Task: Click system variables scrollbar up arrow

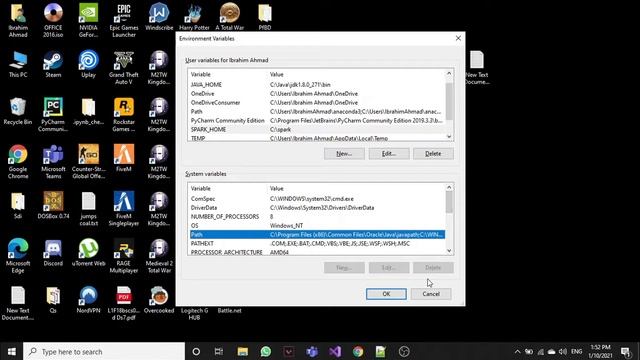Action: coord(449,187)
